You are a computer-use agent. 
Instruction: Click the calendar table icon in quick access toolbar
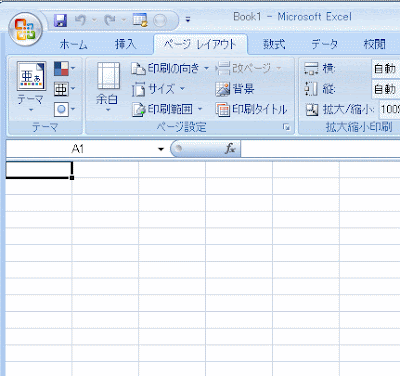point(140,20)
